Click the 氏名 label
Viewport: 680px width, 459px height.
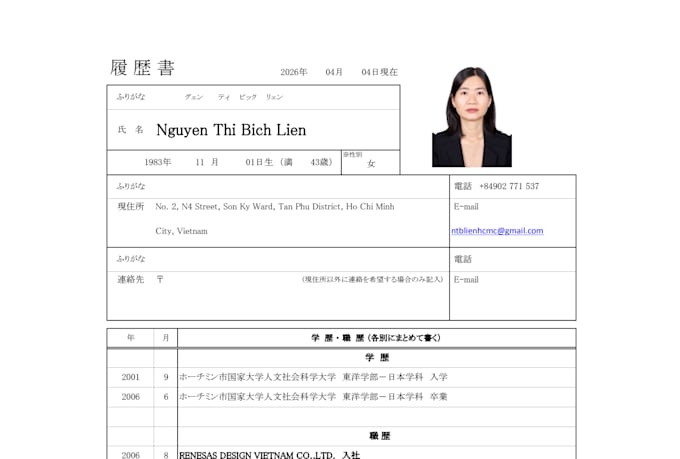[131, 130]
